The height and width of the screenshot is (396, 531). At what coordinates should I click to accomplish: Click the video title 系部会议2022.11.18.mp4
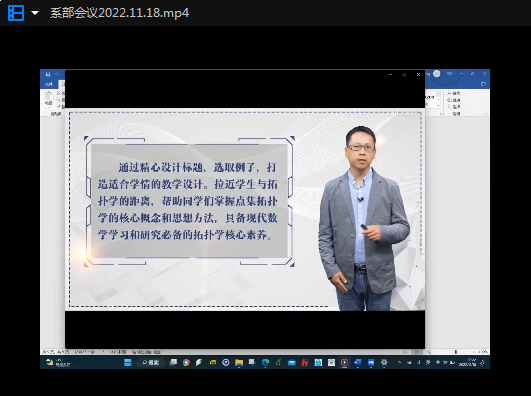[120, 13]
